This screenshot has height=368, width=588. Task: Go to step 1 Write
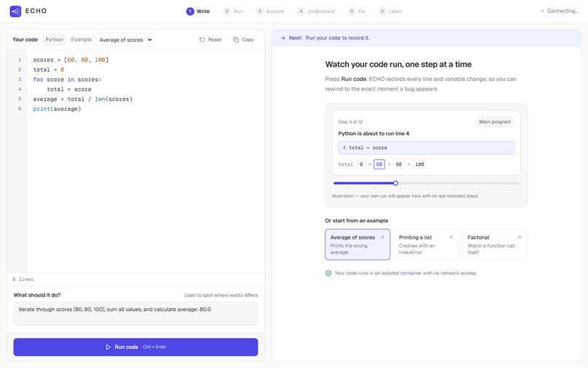point(198,11)
